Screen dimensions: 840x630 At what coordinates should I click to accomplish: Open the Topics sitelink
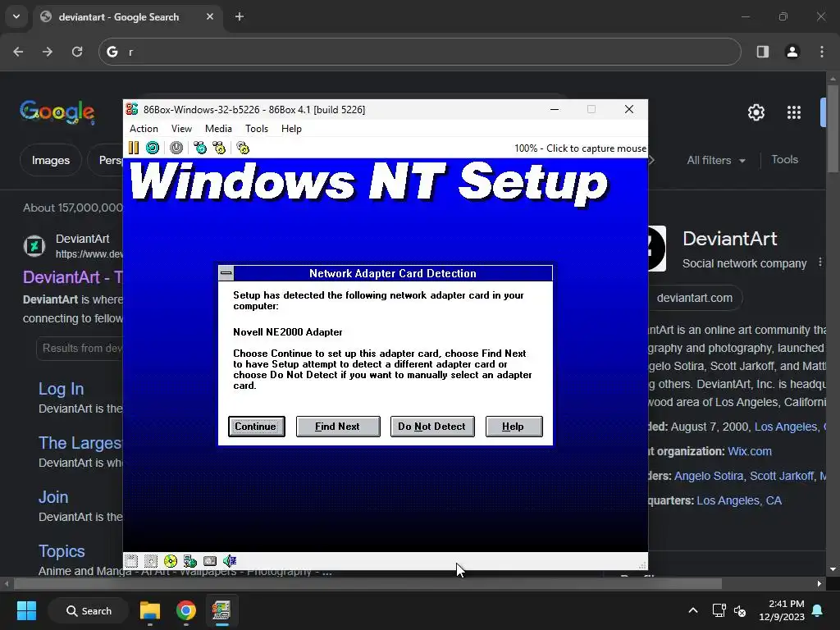[x=62, y=550]
